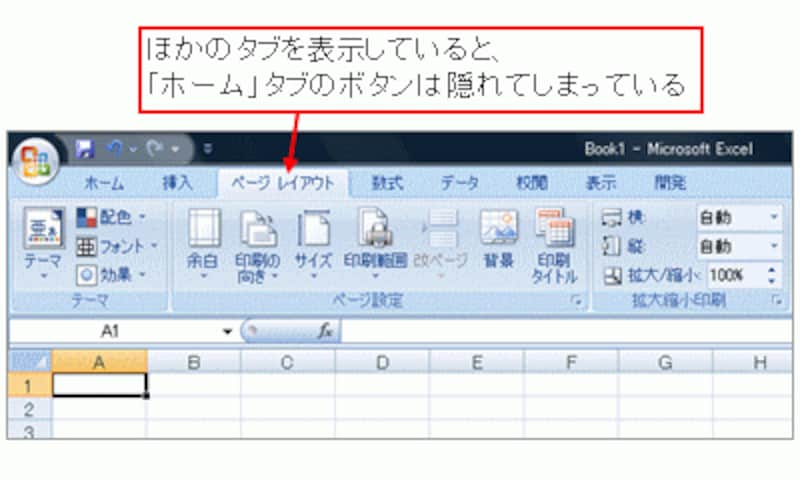The image size is (800, 480).
Task: Click into the formula bar
Action: pos(566,332)
